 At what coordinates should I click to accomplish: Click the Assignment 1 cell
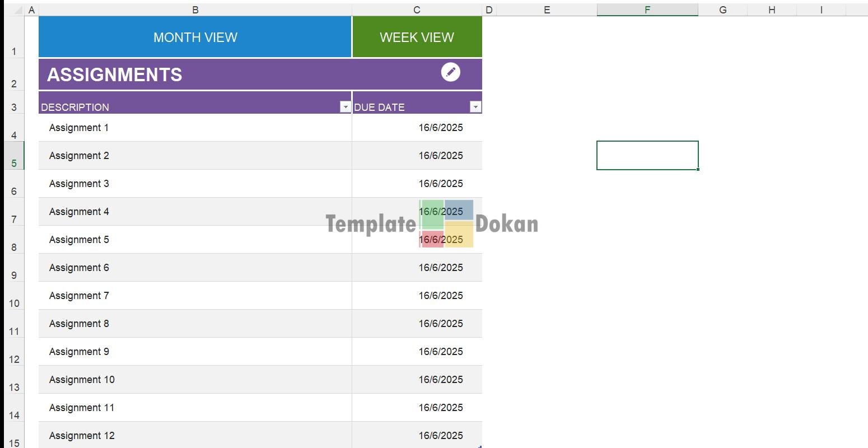pos(195,128)
